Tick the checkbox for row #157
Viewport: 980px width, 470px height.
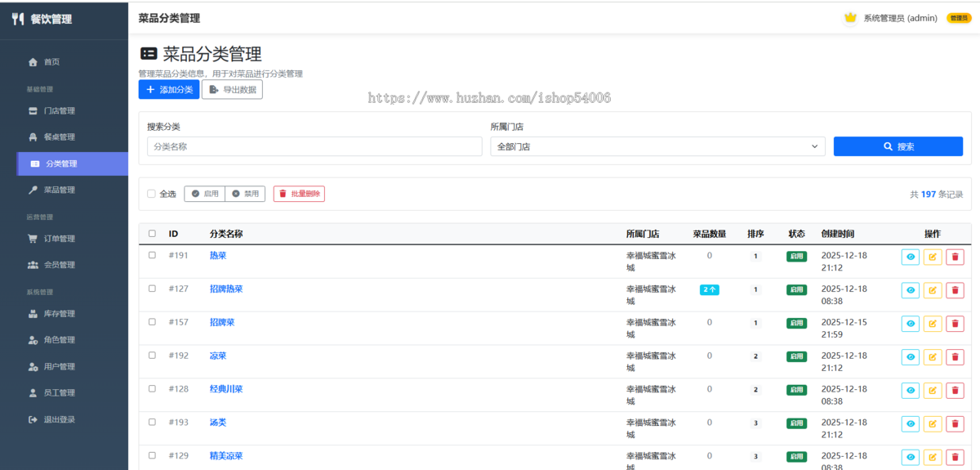152,322
